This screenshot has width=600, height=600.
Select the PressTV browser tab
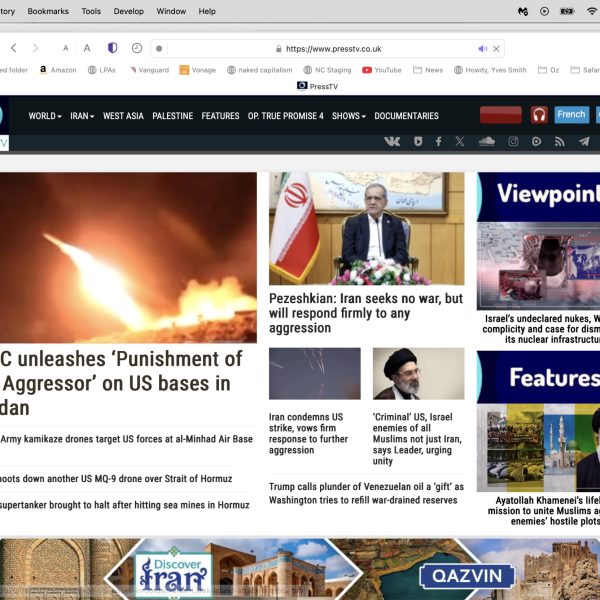[x=318, y=86]
